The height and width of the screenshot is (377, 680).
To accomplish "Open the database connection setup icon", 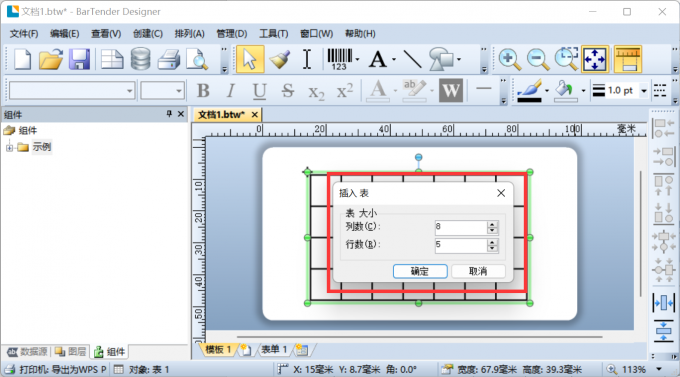I will click(141, 59).
